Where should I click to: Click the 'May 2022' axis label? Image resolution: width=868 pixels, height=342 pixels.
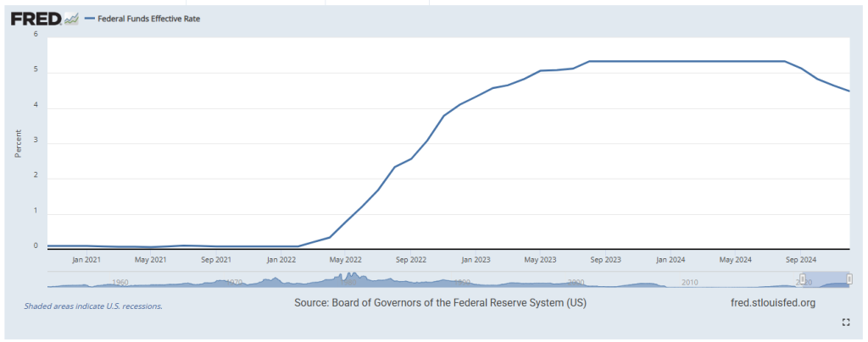coord(346,259)
